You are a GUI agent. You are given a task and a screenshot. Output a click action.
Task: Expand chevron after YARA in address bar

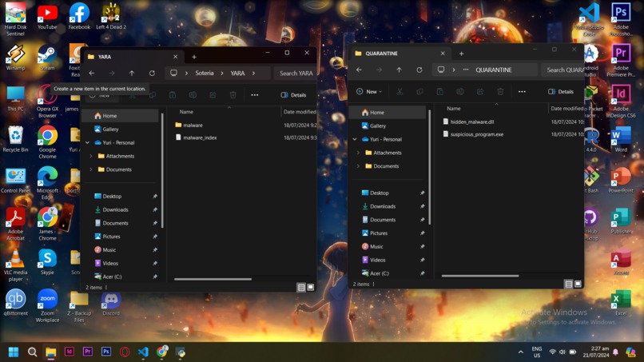pos(253,74)
